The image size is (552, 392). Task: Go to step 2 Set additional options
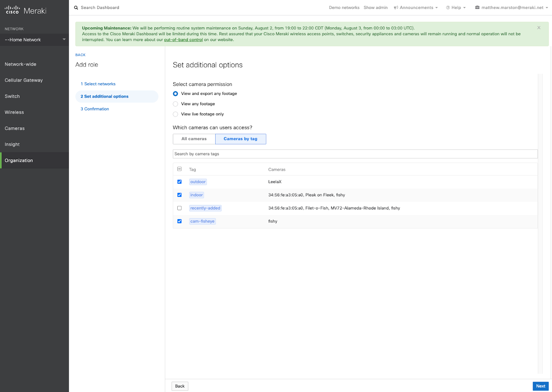coord(117,97)
